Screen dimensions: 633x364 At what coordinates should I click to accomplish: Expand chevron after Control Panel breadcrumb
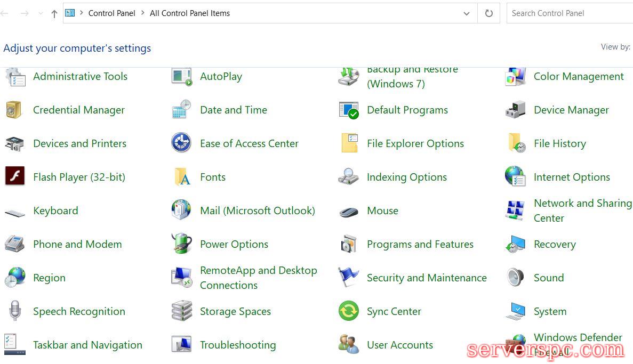[x=143, y=13]
